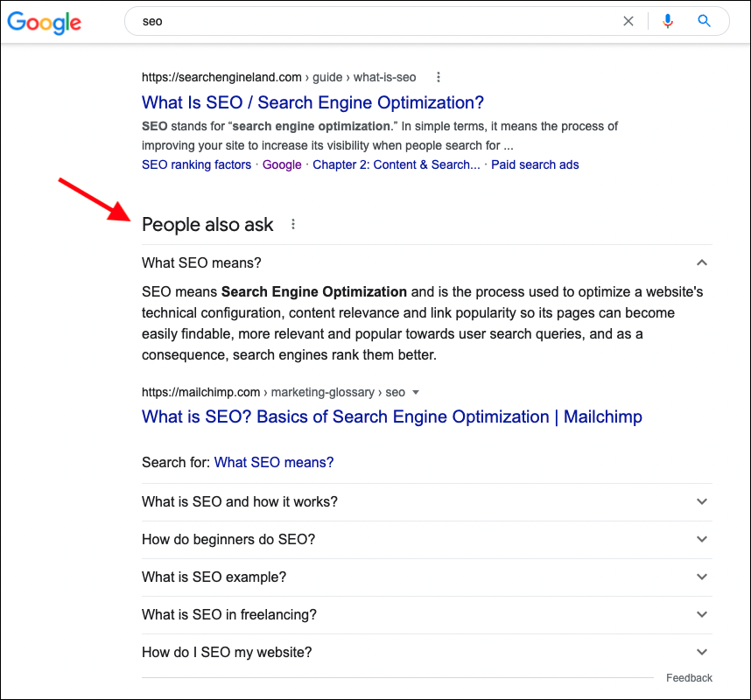
Task: Start voice search with the microphone icon
Action: 668,21
